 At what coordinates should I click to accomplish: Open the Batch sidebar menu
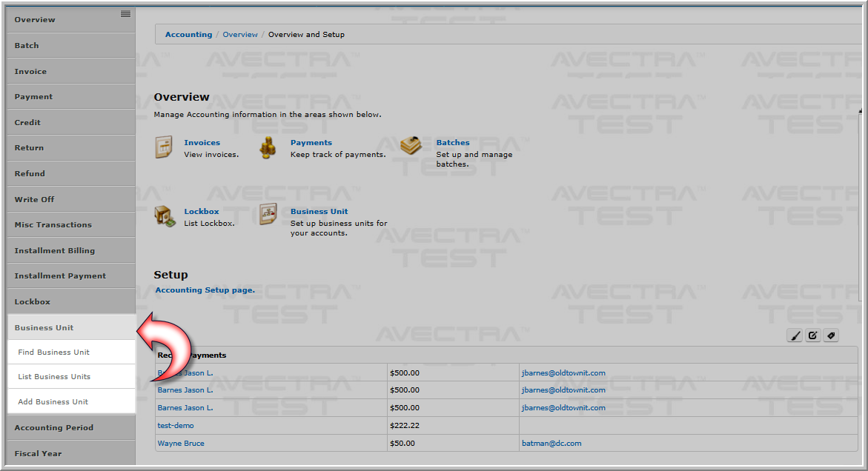click(71, 45)
